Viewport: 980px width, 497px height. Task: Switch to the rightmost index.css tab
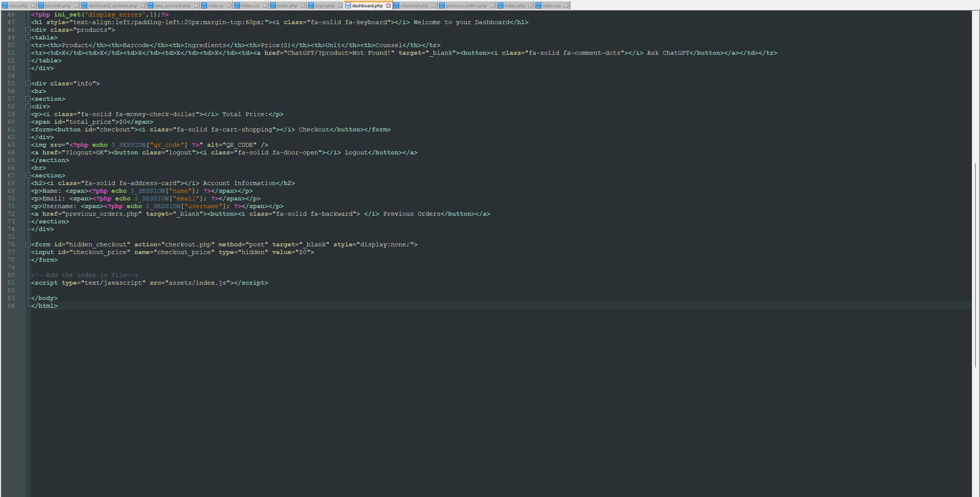[x=552, y=5]
